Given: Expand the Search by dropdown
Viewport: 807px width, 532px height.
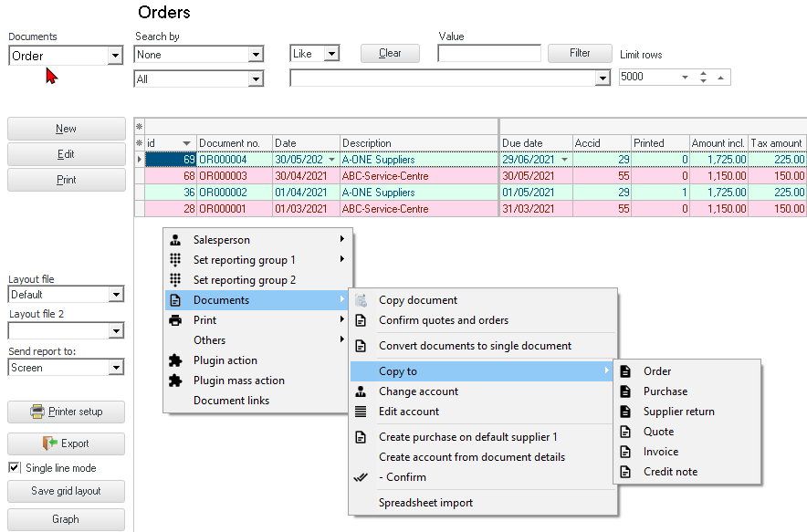Looking at the screenshot, I should tap(256, 56).
